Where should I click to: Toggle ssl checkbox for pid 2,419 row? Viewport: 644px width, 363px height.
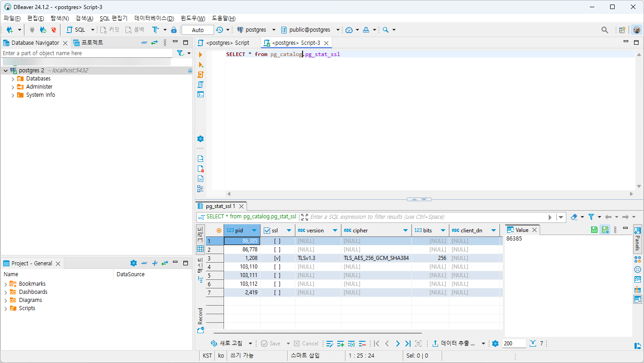[277, 292]
